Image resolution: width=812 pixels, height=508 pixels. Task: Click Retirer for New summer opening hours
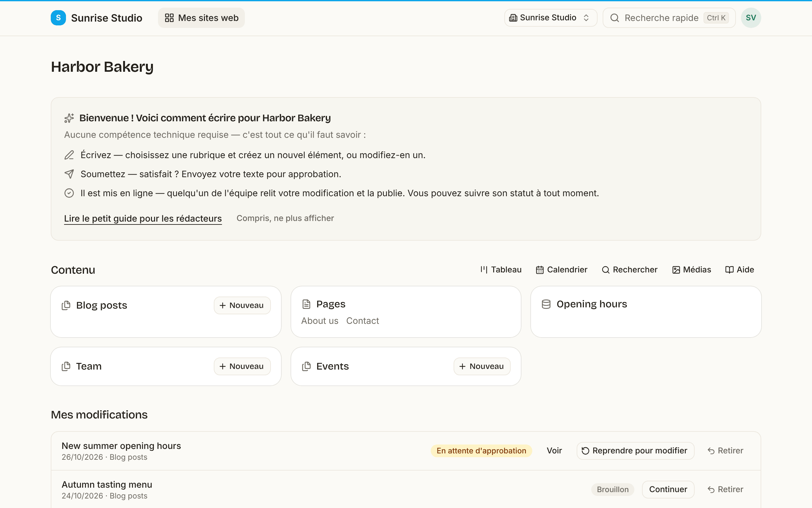coord(725,451)
